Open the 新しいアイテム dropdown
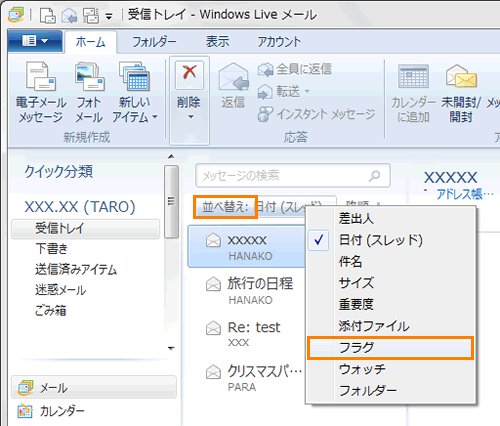This screenshot has width=500, height=426. [x=135, y=92]
